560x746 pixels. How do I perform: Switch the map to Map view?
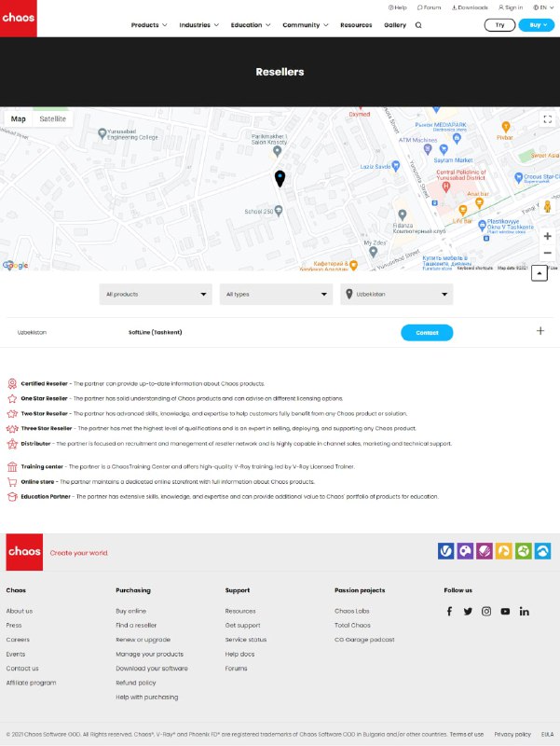tap(18, 119)
